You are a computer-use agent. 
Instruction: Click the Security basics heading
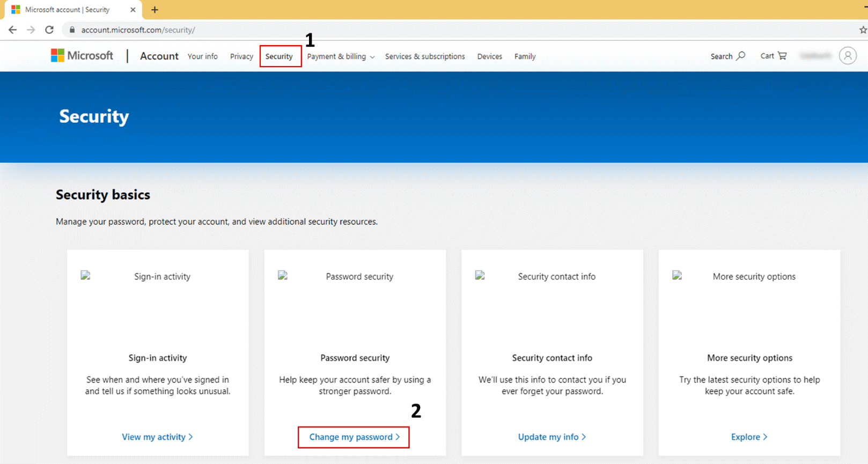(x=103, y=195)
